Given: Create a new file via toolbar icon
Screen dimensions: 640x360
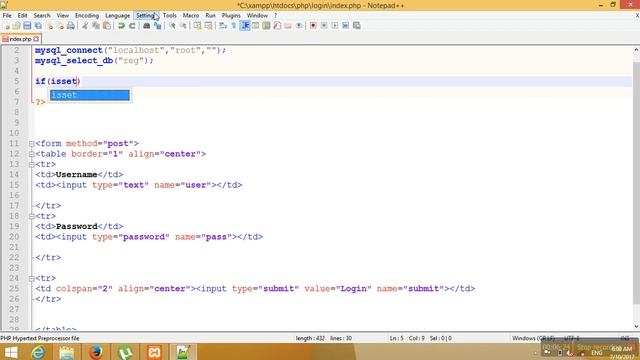Looking at the screenshot, I should click(x=7, y=26).
